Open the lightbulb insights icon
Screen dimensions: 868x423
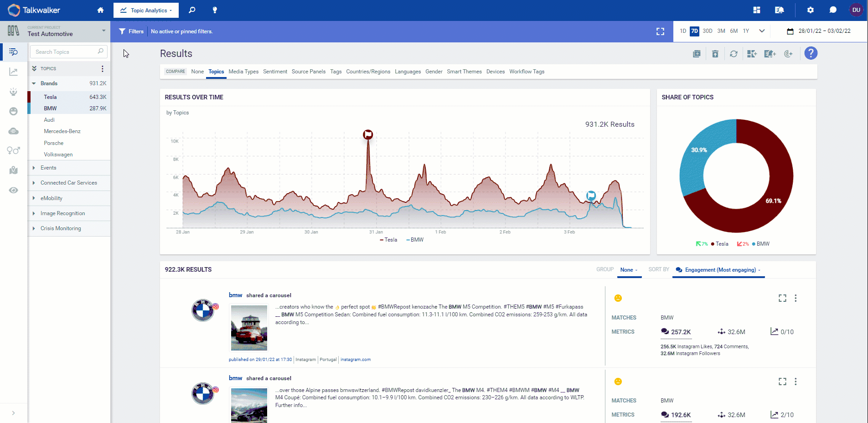click(x=215, y=10)
